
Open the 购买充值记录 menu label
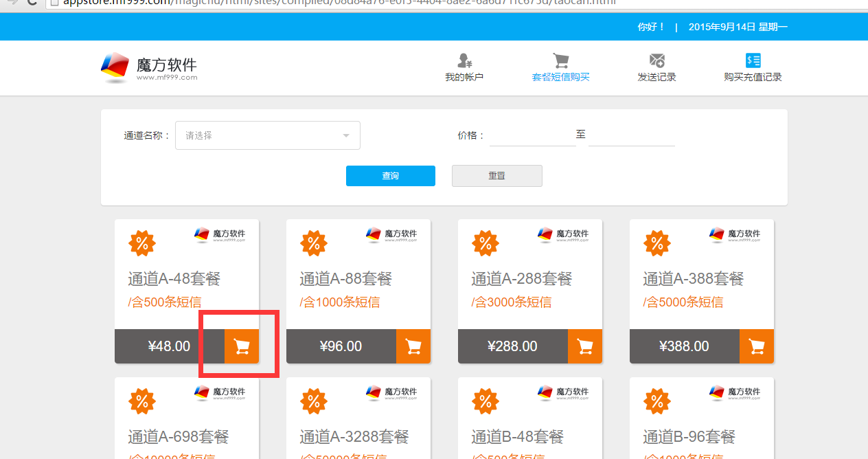tap(753, 77)
